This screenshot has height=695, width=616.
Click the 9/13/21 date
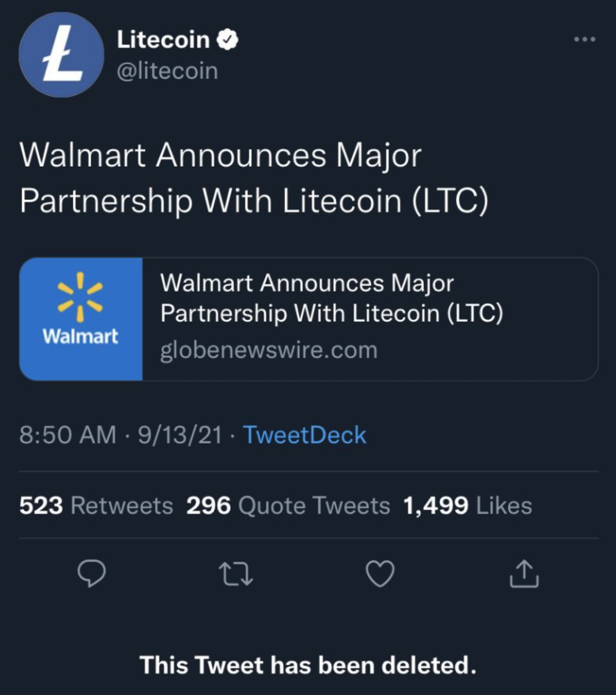[180, 435]
